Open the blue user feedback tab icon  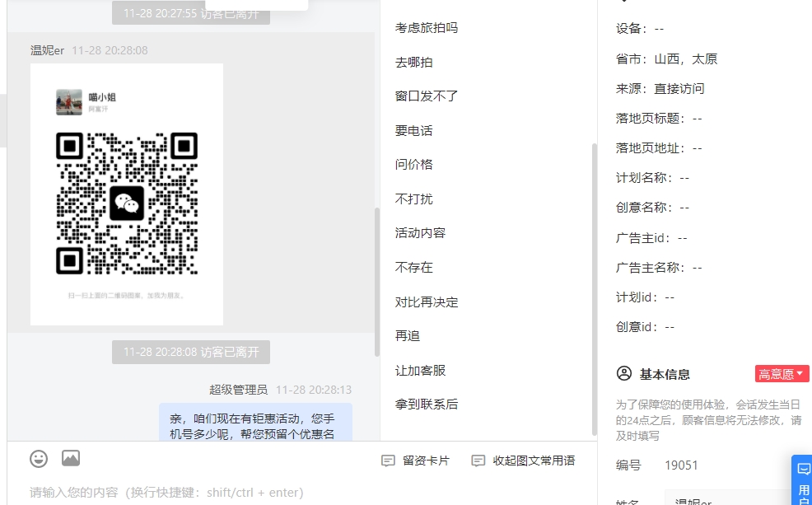804,470
